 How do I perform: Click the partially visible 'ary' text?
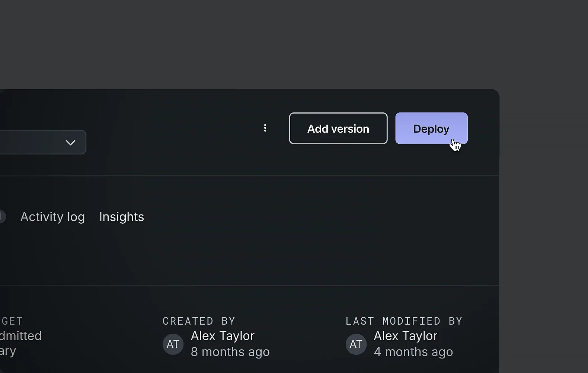click(8, 351)
